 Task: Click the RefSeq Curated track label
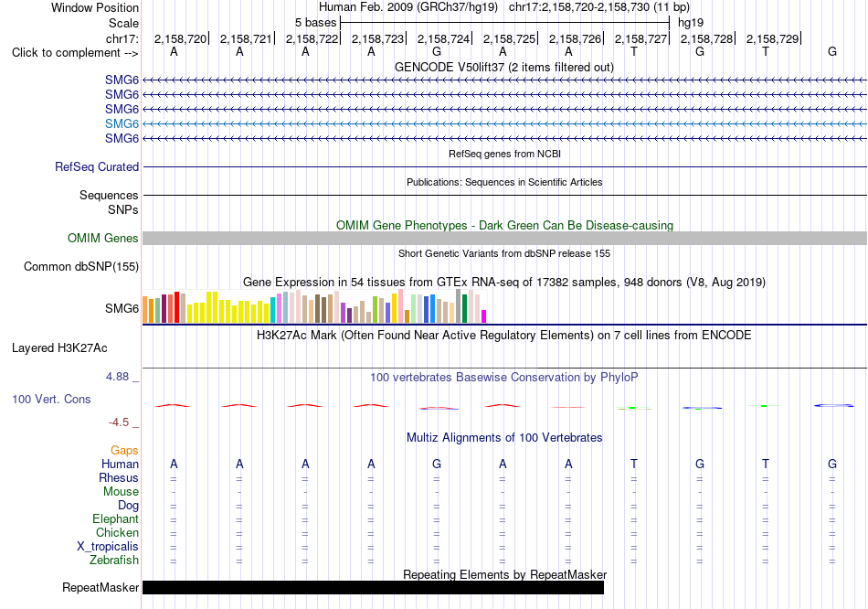97,166
